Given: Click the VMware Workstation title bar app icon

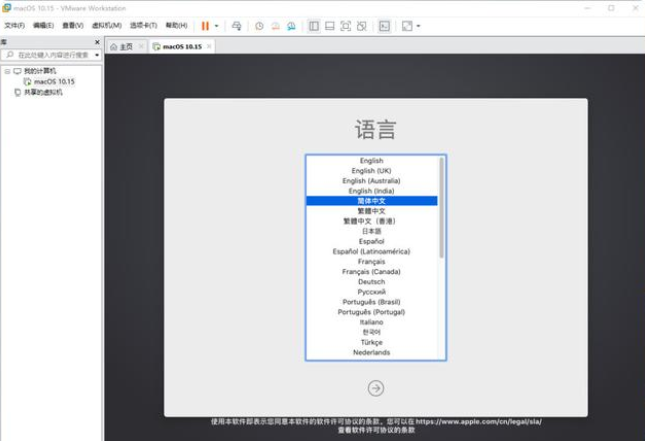Looking at the screenshot, I should (7, 8).
